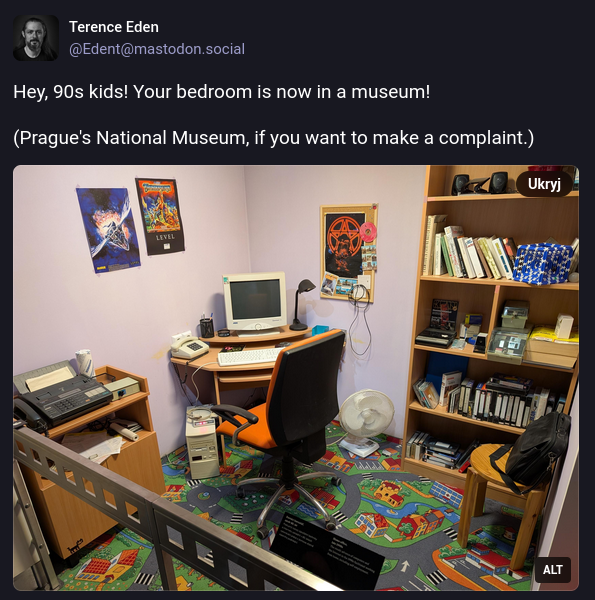Click the Terence Eden display name
The height and width of the screenshot is (600, 595).
click(114, 27)
